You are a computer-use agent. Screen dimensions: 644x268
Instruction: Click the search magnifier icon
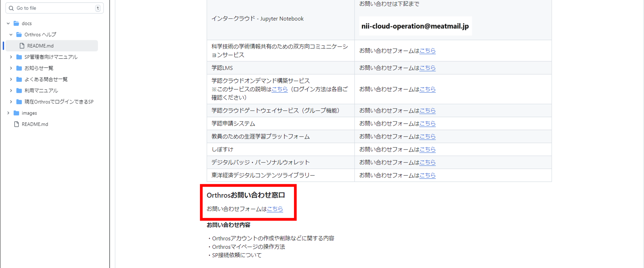coord(11,8)
